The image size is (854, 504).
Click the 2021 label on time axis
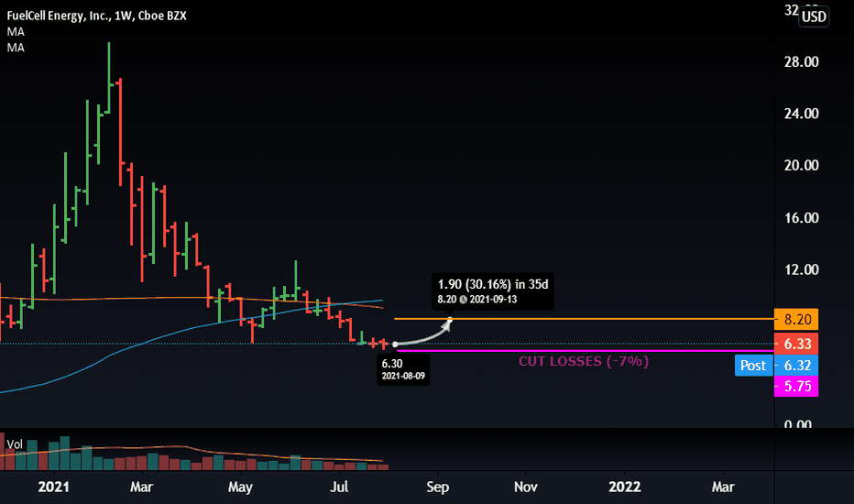[53, 487]
